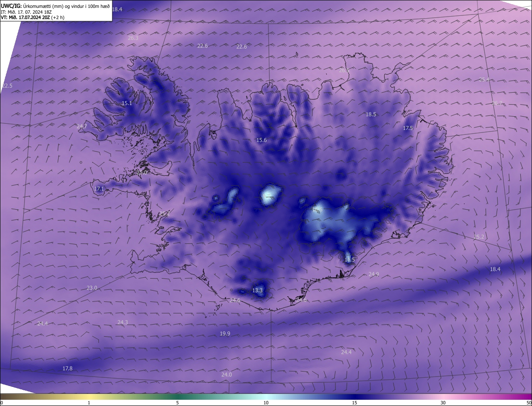Click the 10 tick on the color scale
Image resolution: width=532 pixels, height=406 pixels.
pyautogui.click(x=266, y=403)
